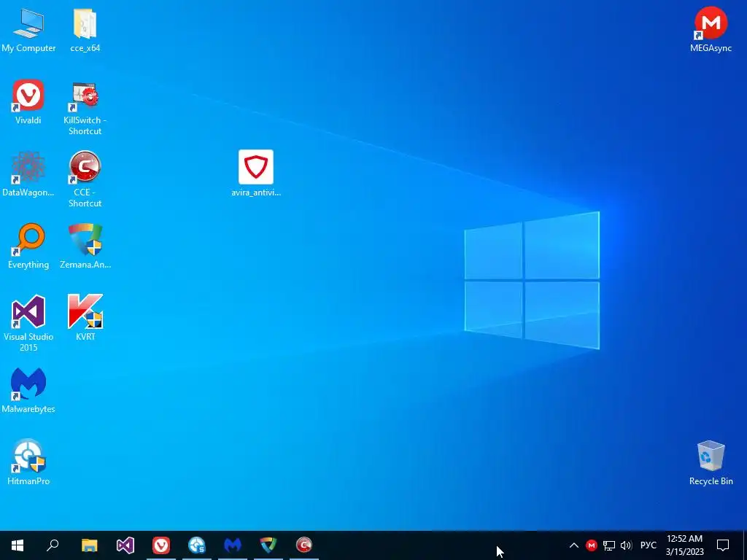Select the KVRT desktop icon

(85, 318)
